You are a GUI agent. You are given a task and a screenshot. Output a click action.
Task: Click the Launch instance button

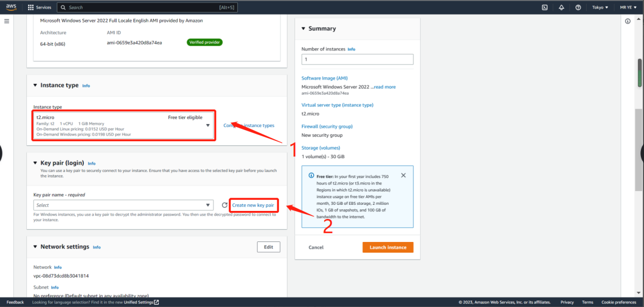(x=388, y=248)
